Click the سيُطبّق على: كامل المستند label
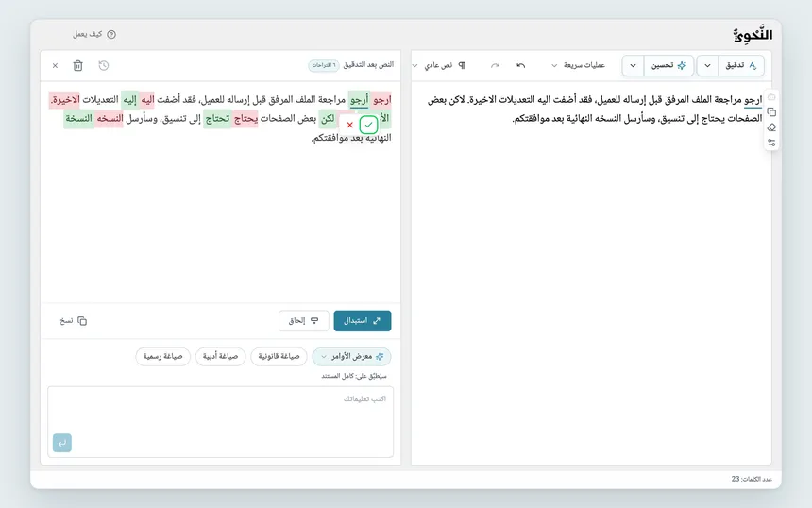The image size is (812, 508). 354,376
